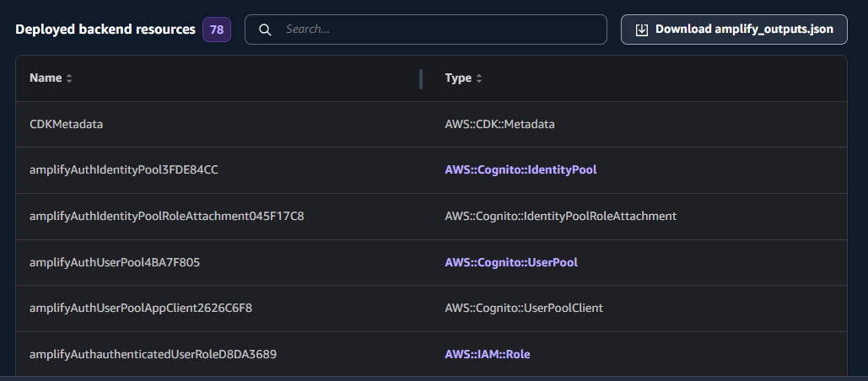Click the download icon on amplify_outputs button
Viewport: 868px width, 381px height.
point(642,30)
